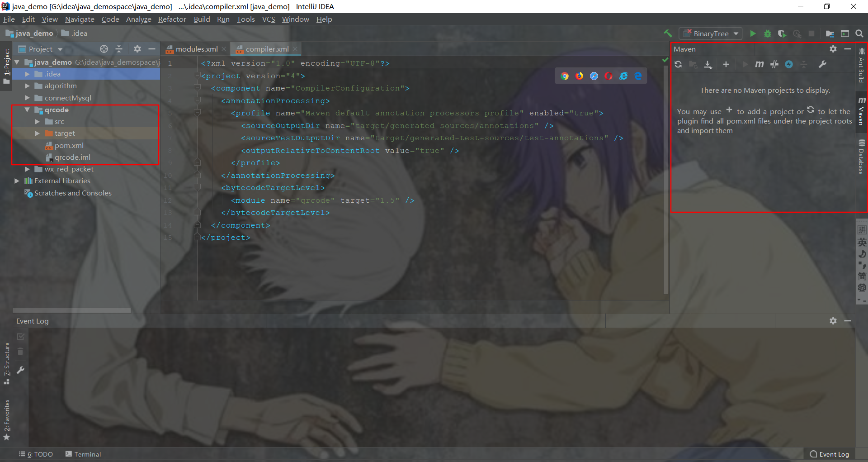
Task: Add Maven Projects with the plus icon
Action: 726,64
